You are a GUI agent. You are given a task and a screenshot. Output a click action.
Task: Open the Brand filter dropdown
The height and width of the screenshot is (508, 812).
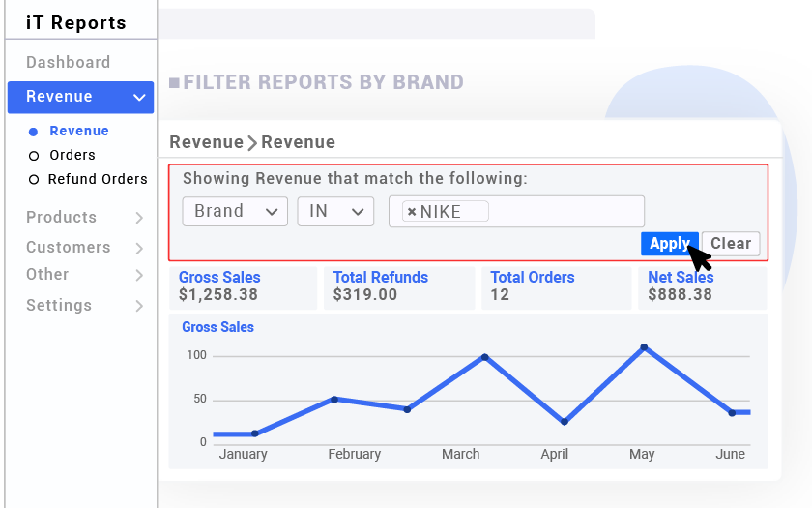click(x=235, y=212)
